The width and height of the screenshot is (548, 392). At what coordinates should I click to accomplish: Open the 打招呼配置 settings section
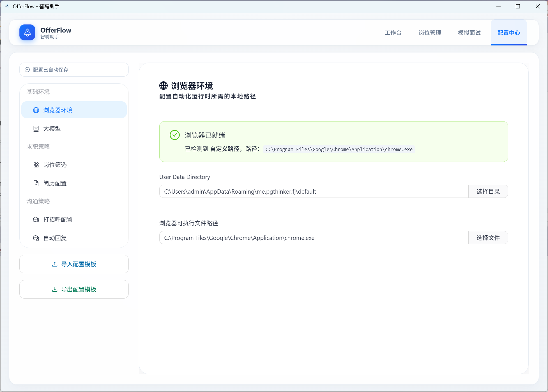74,219
